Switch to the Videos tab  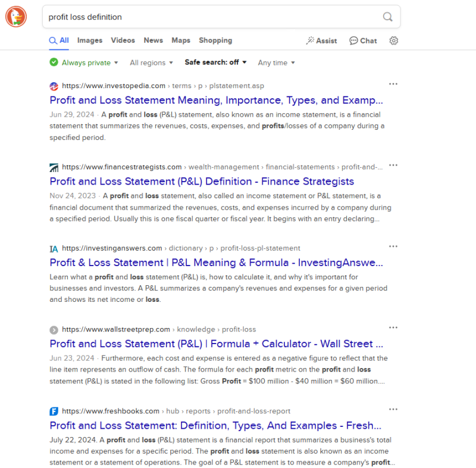click(123, 40)
